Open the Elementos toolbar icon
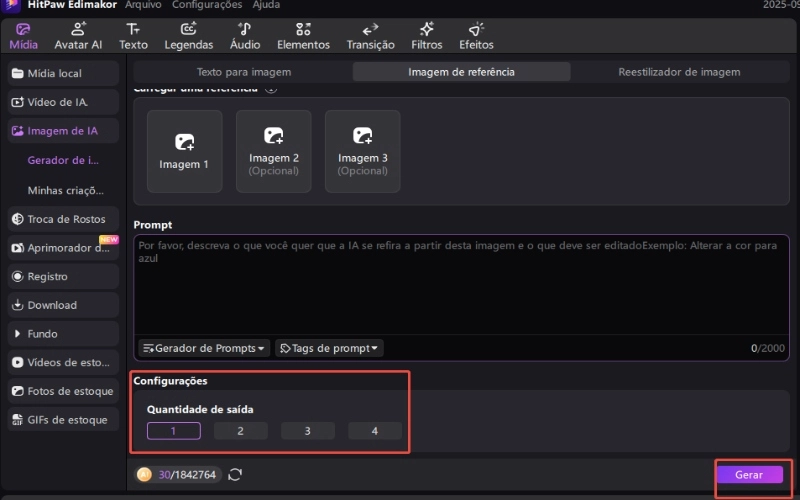 click(303, 36)
